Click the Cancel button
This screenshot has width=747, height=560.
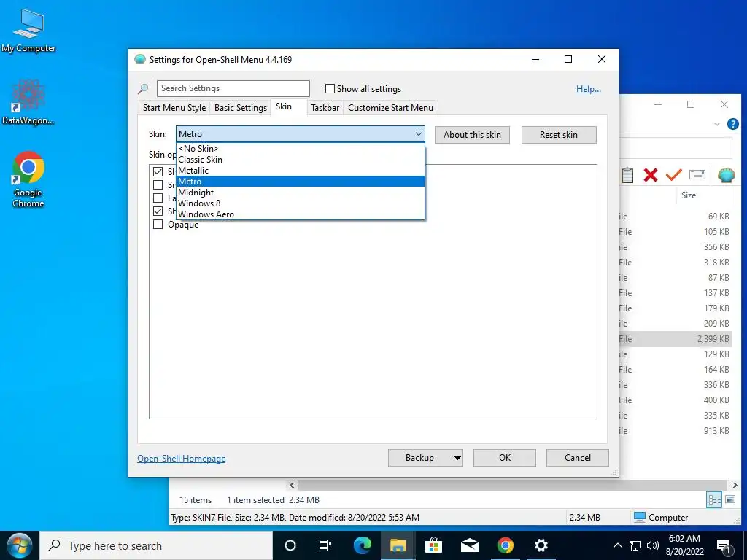[578, 458]
